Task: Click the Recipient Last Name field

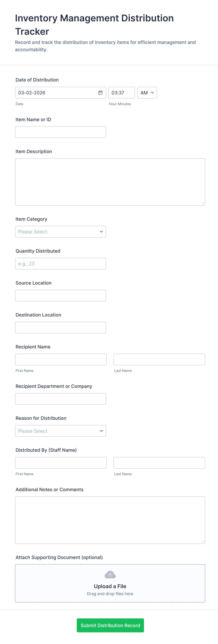Action: [x=159, y=359]
